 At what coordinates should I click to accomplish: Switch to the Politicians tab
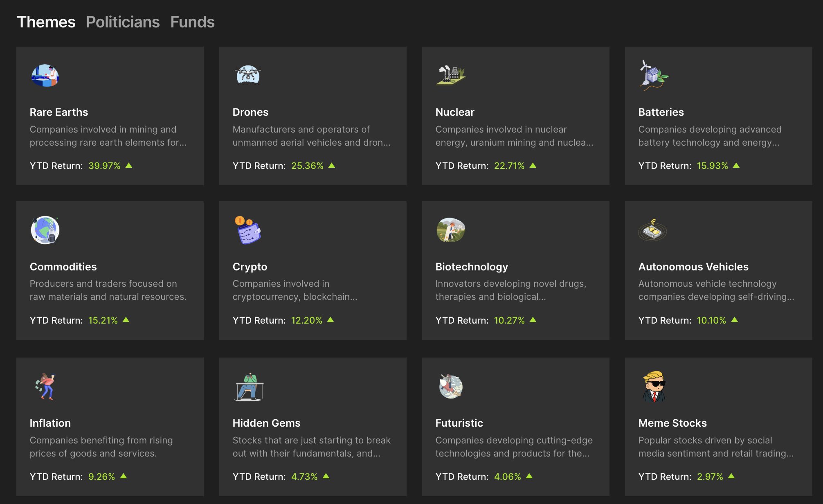coord(123,22)
